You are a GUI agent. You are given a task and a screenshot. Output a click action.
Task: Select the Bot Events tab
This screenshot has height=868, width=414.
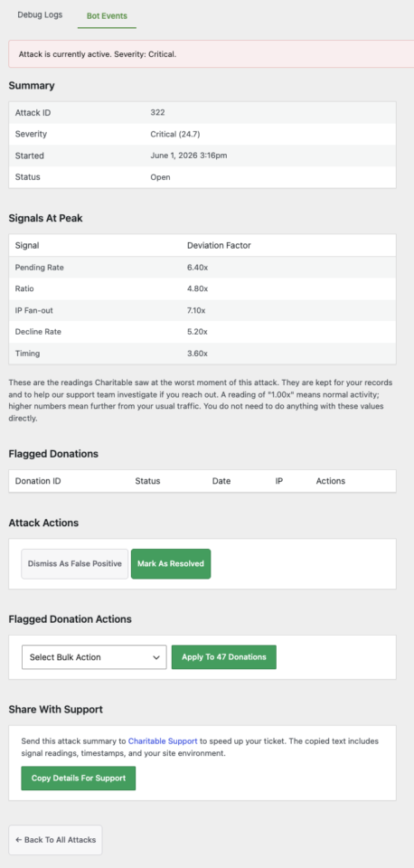click(x=107, y=15)
